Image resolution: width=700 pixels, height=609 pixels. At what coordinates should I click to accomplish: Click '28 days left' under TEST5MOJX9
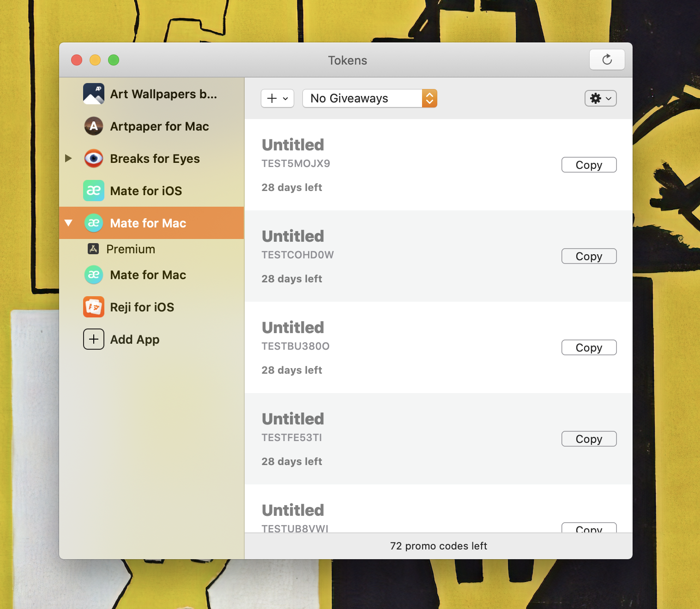(292, 187)
